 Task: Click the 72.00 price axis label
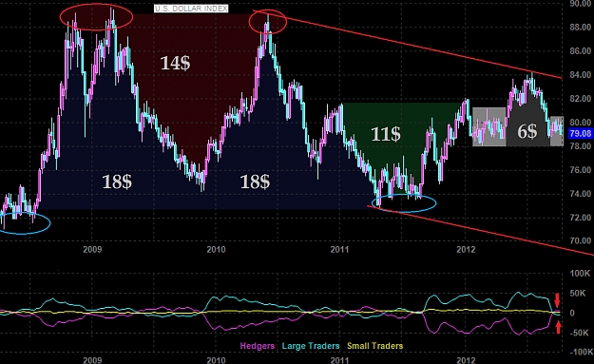pos(581,218)
